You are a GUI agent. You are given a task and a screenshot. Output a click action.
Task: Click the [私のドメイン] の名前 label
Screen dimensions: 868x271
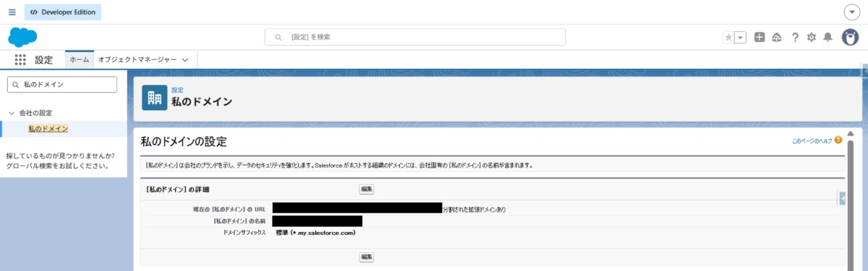(239, 221)
